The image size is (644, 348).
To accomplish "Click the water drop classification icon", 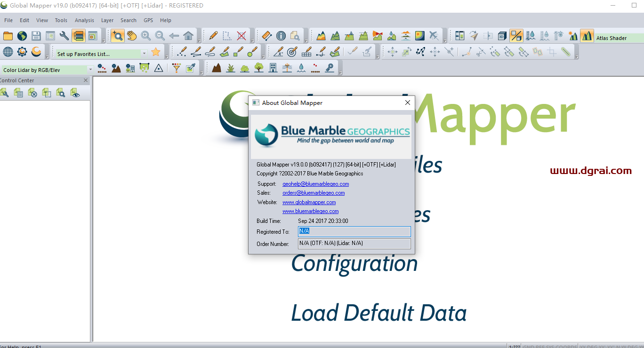I will click(301, 68).
